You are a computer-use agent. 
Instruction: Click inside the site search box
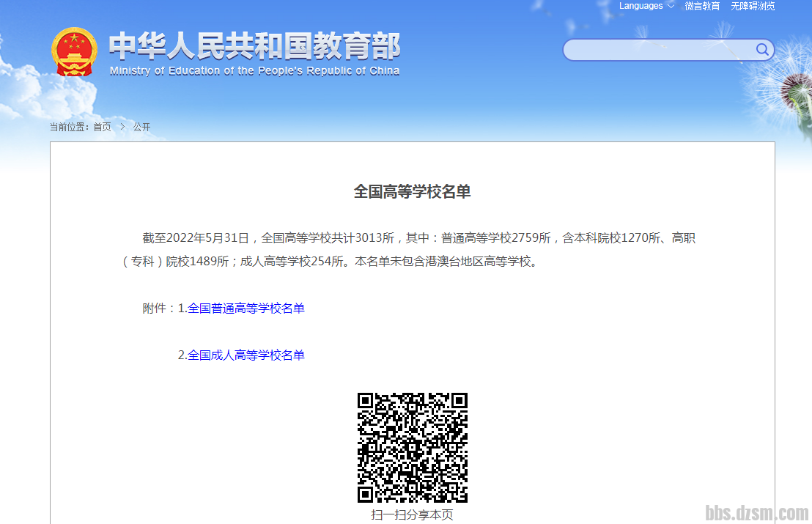[660, 50]
